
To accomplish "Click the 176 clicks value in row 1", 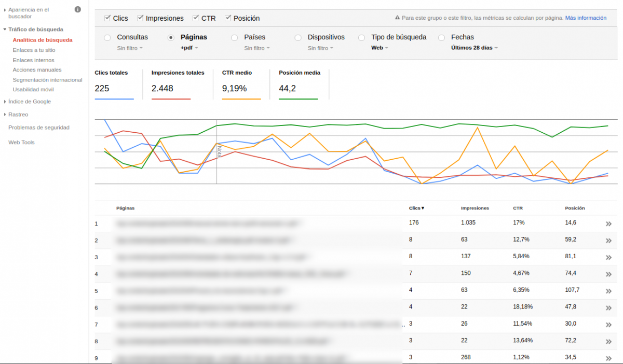I will pos(414,222).
